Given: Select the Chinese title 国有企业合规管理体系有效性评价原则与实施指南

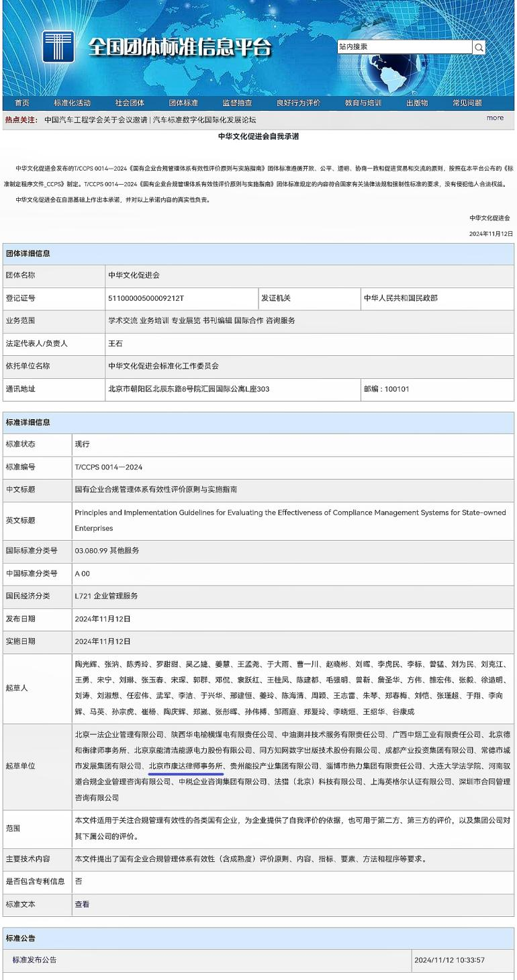Looking at the screenshot, I should (156, 490).
